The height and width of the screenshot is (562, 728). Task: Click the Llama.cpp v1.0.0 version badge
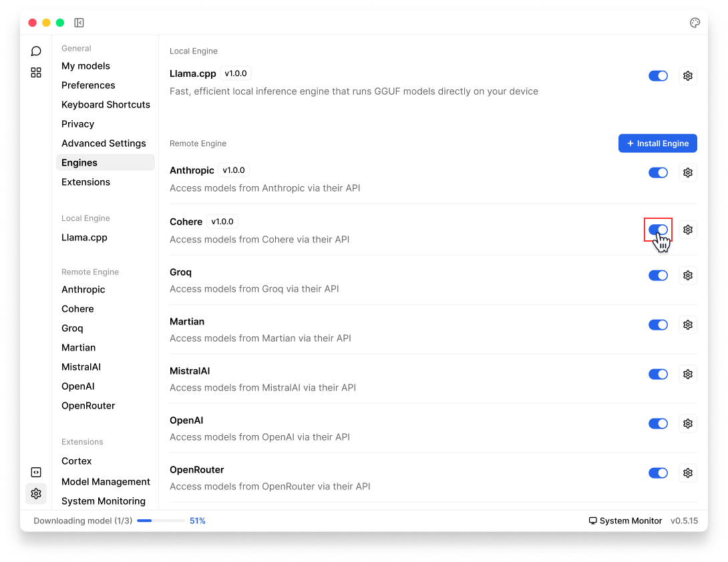tap(235, 73)
